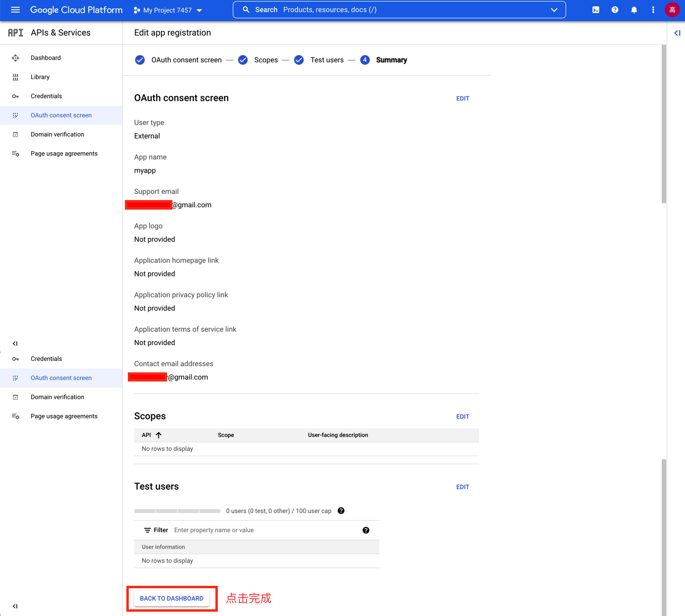Open help icon in Filter row
Screen dimensions: 685x616
pyautogui.click(x=366, y=530)
